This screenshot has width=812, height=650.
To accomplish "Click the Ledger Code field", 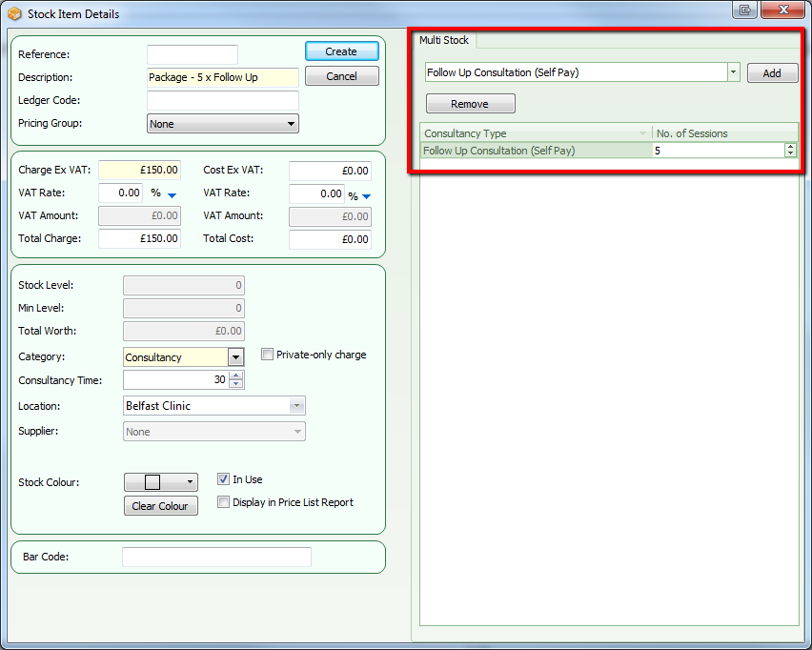I will coord(223,100).
